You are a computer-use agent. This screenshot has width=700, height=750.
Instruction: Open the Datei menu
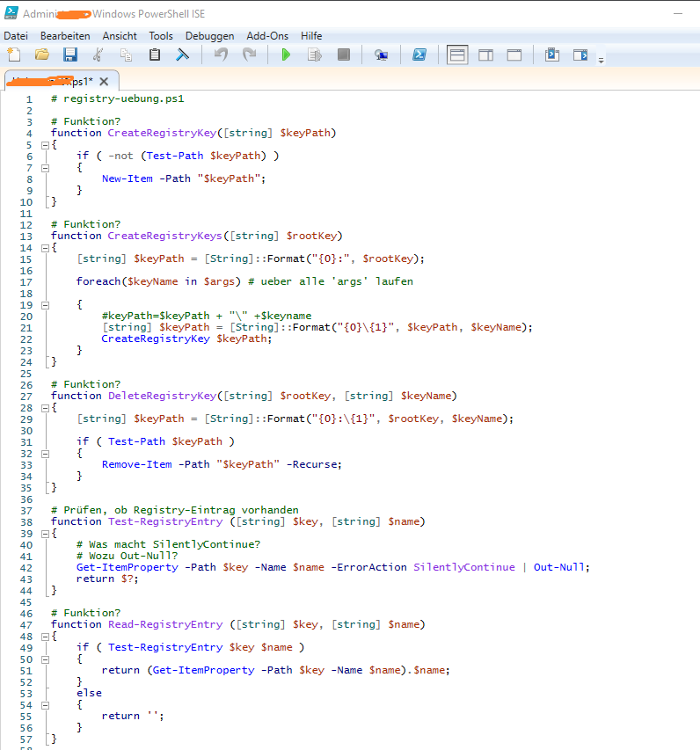pos(16,36)
